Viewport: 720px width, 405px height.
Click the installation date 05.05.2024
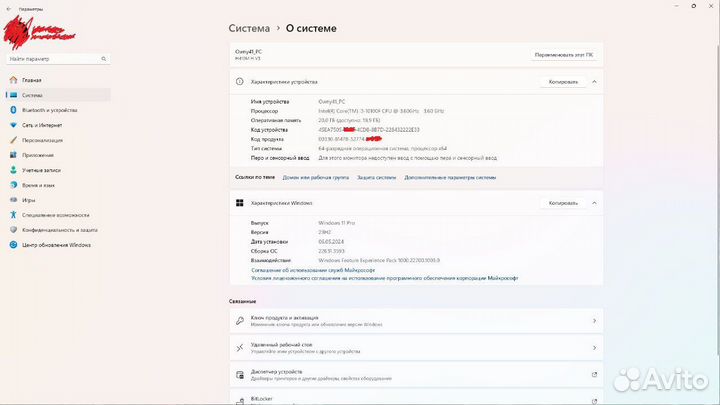pos(331,242)
